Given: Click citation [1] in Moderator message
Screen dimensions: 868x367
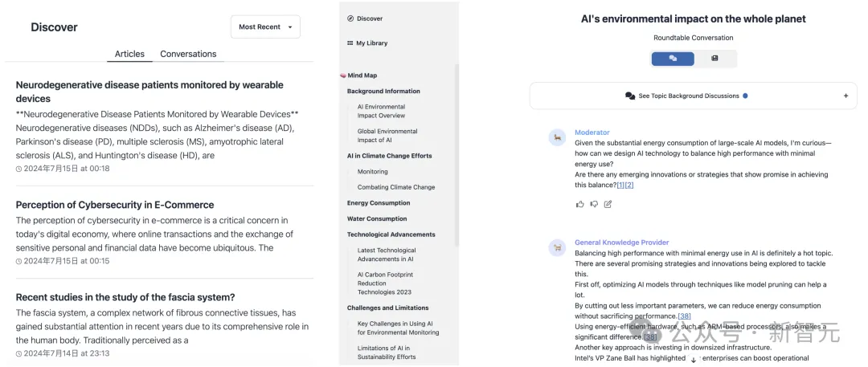Looking at the screenshot, I should coord(620,185).
